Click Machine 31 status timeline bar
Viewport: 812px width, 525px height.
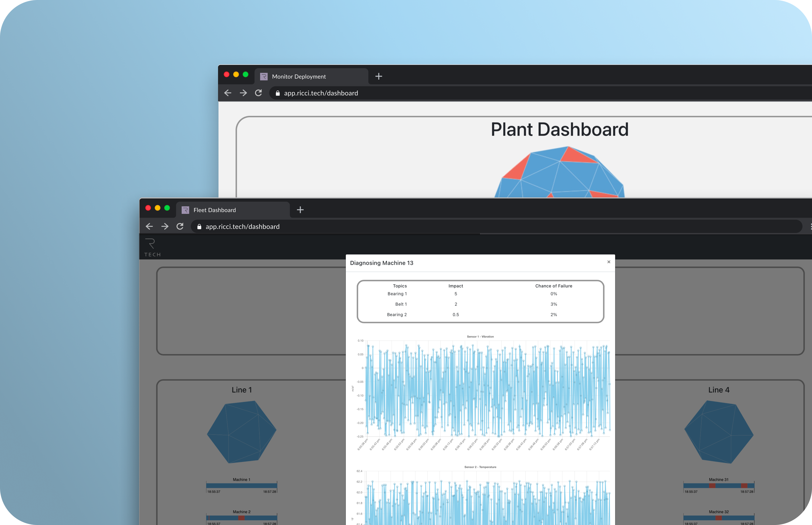pyautogui.click(x=719, y=486)
